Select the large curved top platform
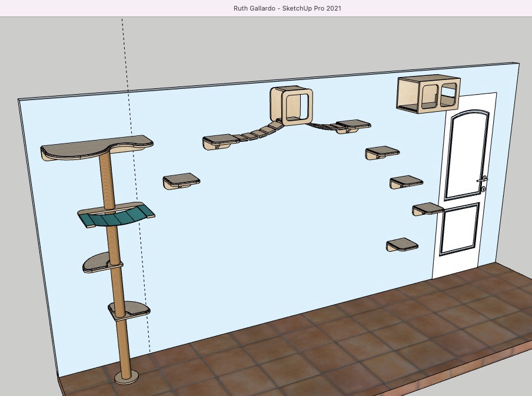This screenshot has width=532, height=396. 97,148
